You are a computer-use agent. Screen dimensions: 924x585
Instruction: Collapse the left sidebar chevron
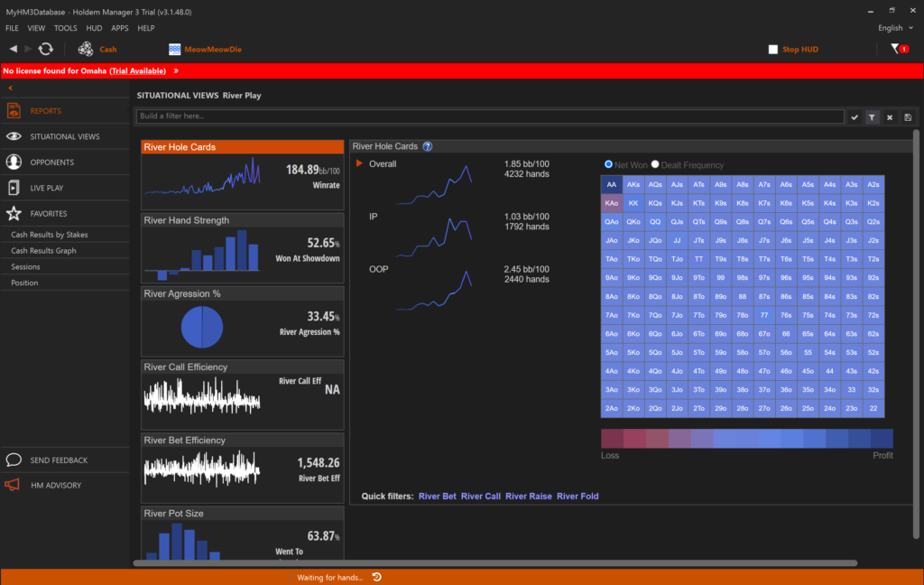[10, 88]
